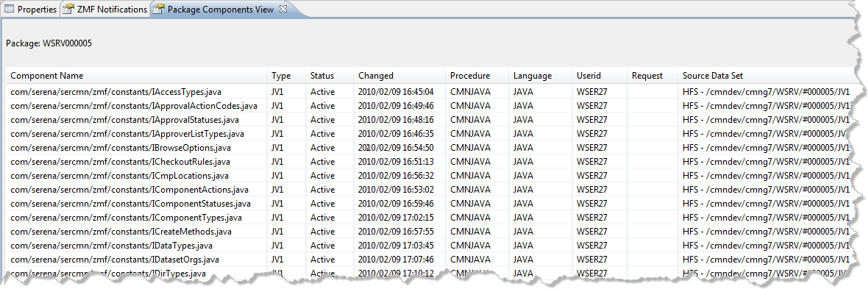Click CMNJAVA procedure in the ICheckoutRules.java row
The height and width of the screenshot is (289, 868).
pos(470,161)
